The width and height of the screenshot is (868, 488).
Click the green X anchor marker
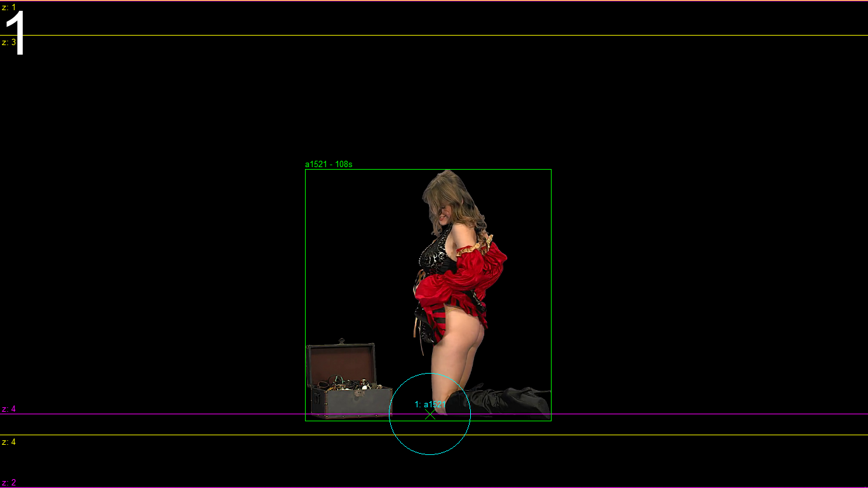(430, 414)
